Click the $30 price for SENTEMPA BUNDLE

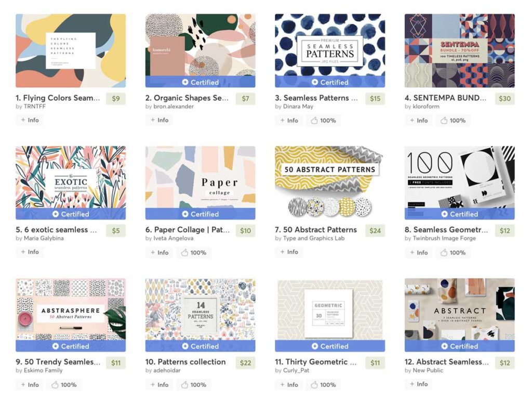coord(504,98)
